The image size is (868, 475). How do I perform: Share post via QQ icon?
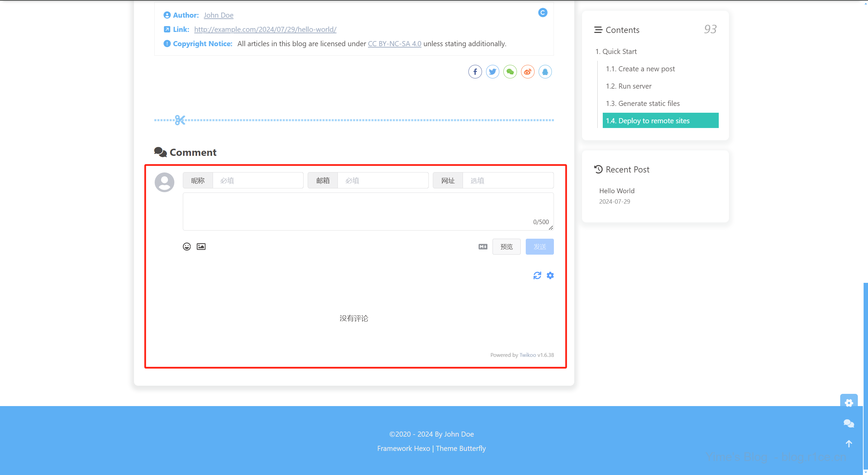(545, 72)
